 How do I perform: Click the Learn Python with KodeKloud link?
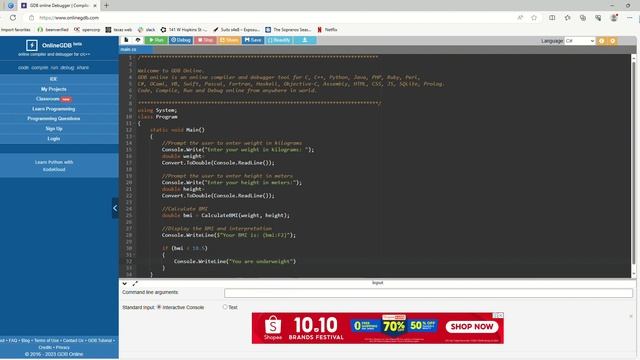coord(54,166)
